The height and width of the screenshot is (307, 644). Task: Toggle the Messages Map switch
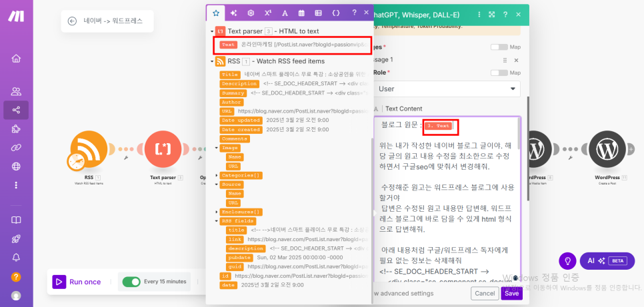[499, 47]
